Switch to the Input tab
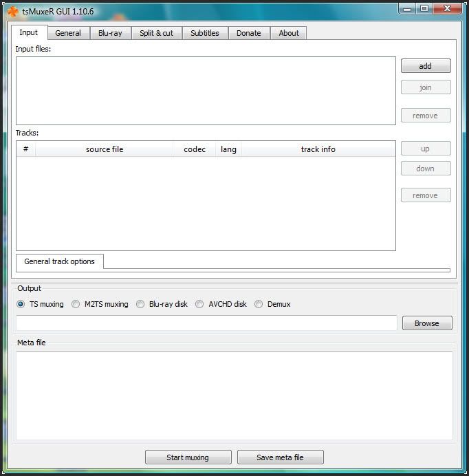Screen dimensions: 469x476 29,32
